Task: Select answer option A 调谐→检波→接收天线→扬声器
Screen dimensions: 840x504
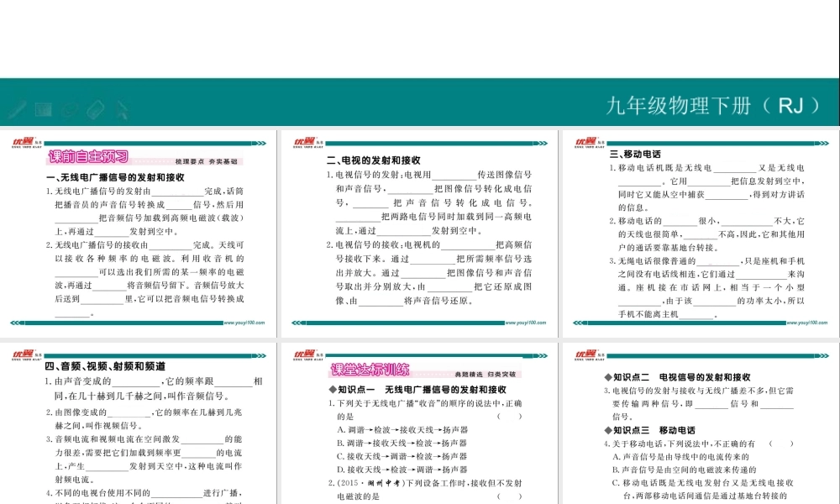Action: (402, 429)
